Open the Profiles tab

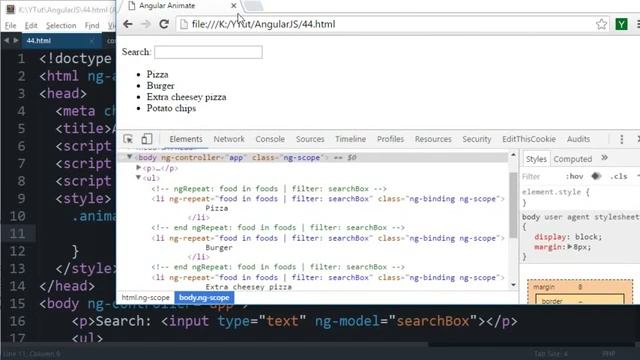(x=390, y=139)
